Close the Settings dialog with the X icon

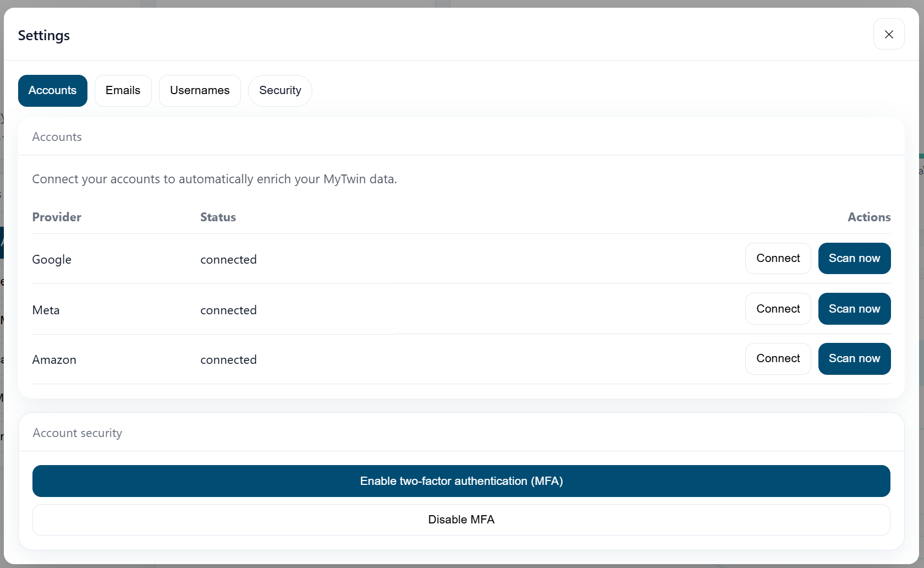[888, 34]
